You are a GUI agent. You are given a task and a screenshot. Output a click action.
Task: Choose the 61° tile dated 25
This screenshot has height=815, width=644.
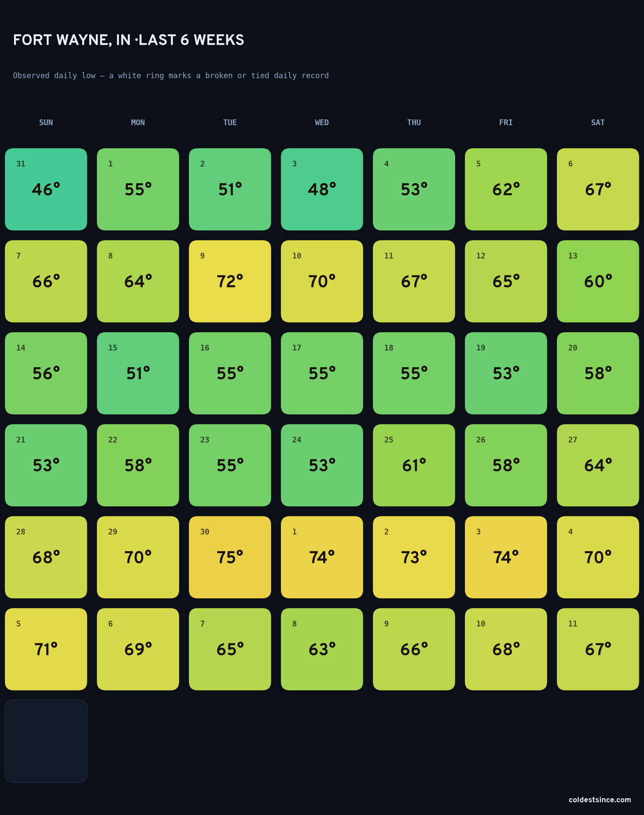pyautogui.click(x=414, y=465)
